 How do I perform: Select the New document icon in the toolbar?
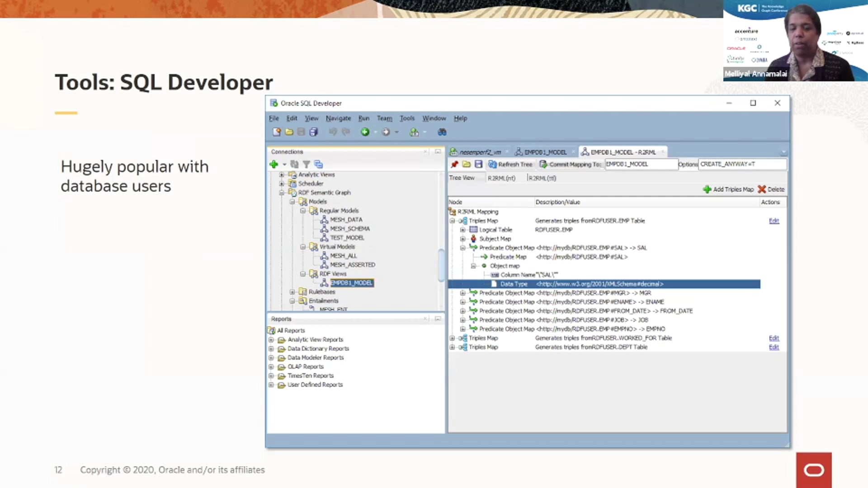[x=276, y=131]
